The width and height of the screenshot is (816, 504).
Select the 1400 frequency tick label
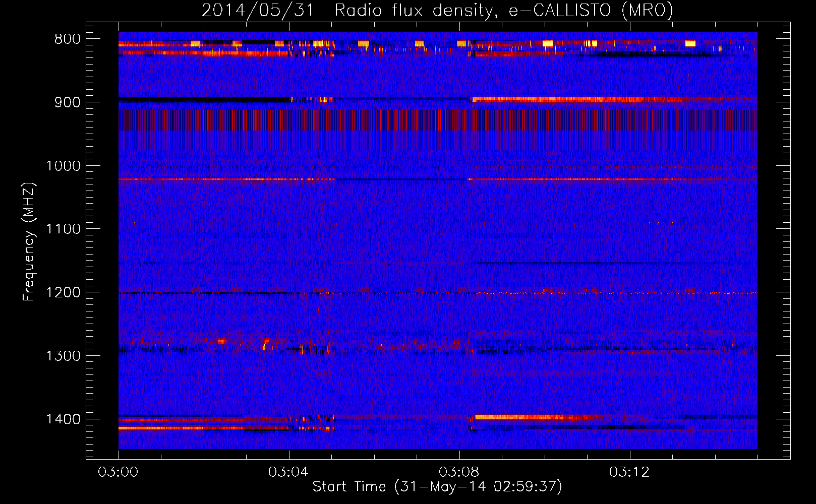pos(63,419)
